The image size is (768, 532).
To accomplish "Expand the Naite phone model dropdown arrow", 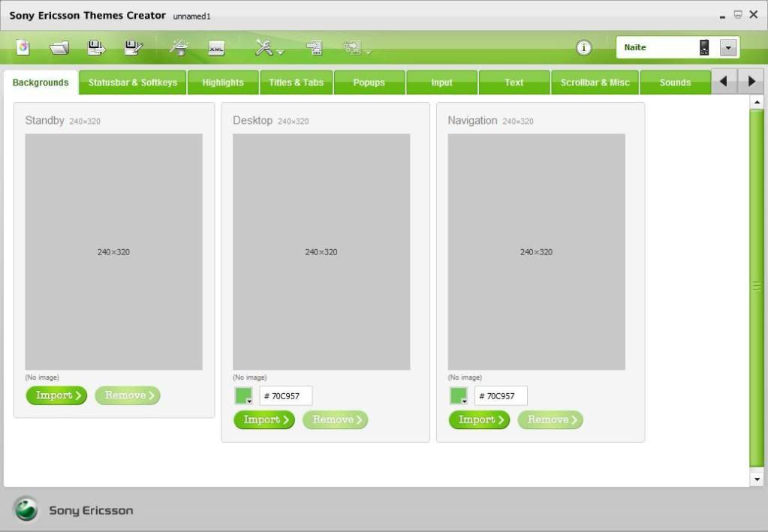I will 728,47.
